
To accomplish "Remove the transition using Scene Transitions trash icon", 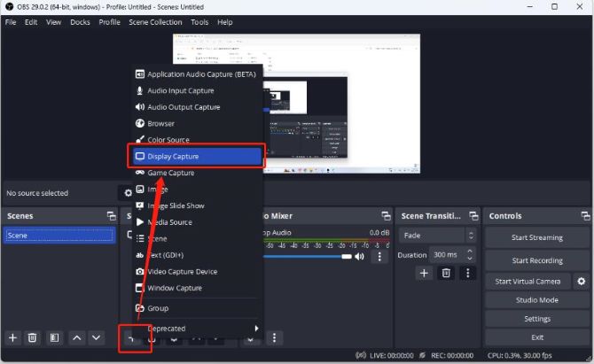I will pos(446,273).
